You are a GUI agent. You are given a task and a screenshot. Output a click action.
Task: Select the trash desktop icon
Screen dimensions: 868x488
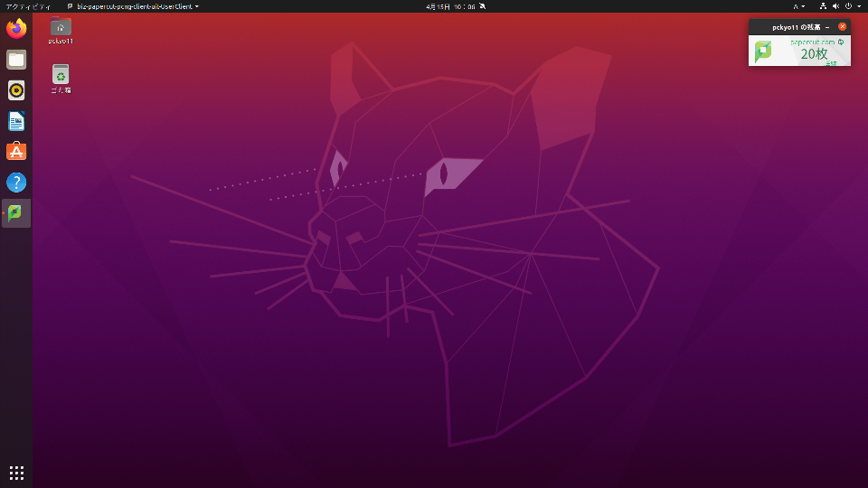61,79
